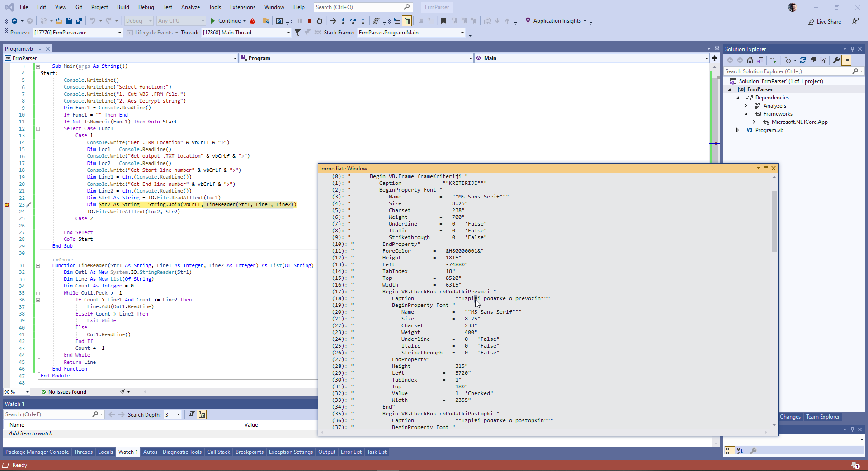Open Properties wrench in Solution Explorer

tap(836, 60)
